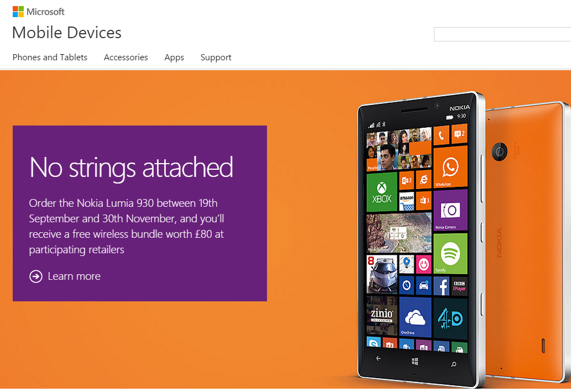
Task: Tap the WhatsApp tile on the phone
Action: (x=450, y=167)
